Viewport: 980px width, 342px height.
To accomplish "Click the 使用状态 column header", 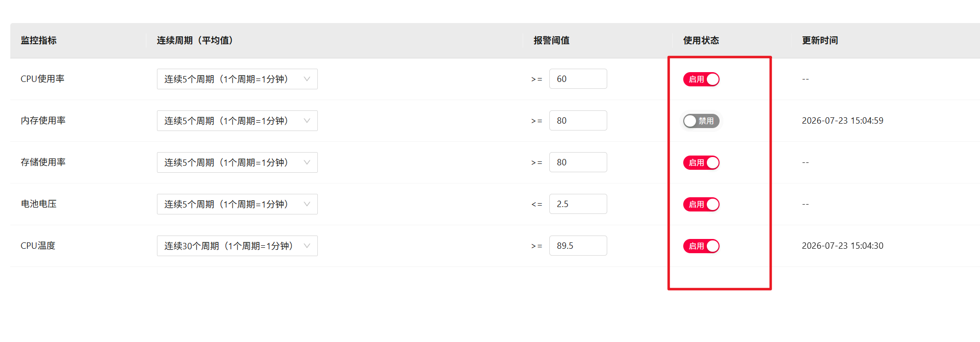I will [701, 40].
